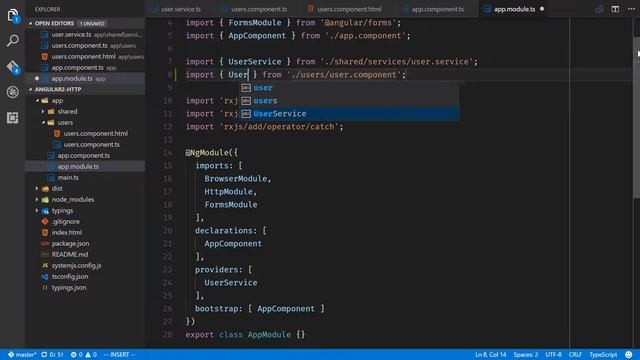Open app.component.ts in Open Editors
This screenshot has width=640, height=360.
[85, 68]
